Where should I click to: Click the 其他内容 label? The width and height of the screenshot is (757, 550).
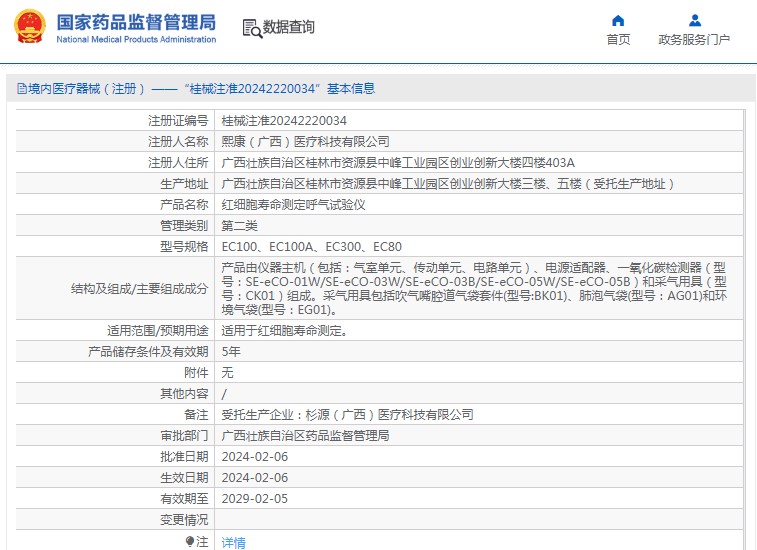pyautogui.click(x=184, y=394)
